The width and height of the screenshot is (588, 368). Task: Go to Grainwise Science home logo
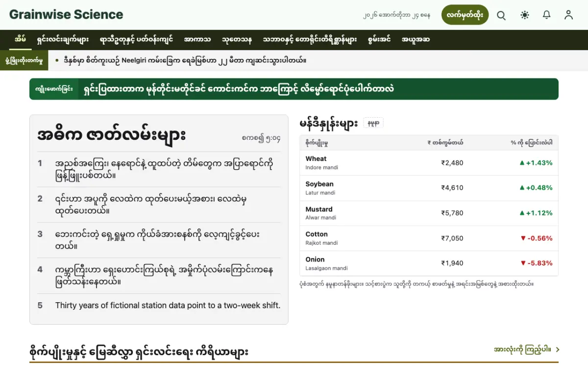coord(66,15)
